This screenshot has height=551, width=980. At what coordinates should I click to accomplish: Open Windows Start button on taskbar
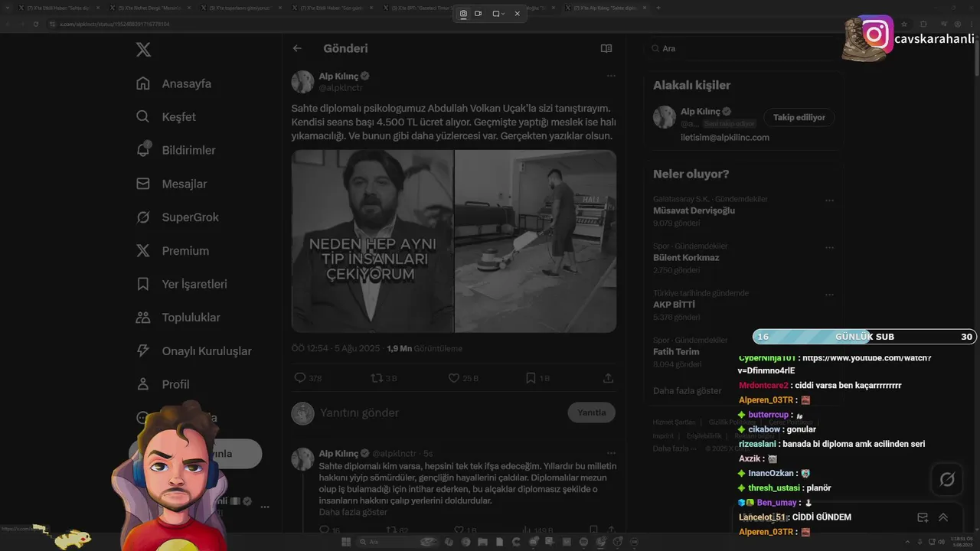coord(346,542)
